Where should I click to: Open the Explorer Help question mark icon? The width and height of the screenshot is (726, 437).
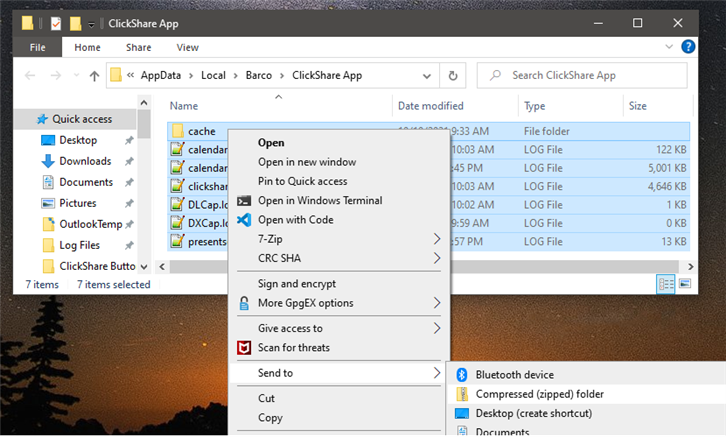click(x=688, y=47)
